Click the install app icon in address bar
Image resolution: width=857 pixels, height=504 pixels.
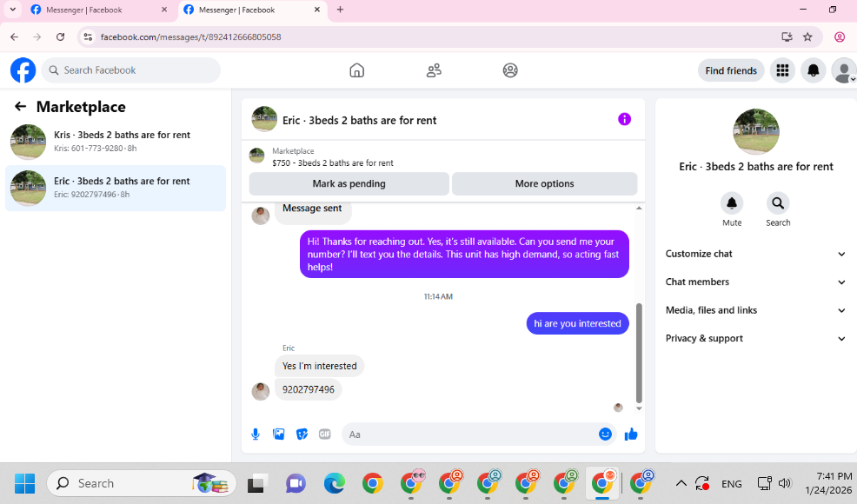[x=787, y=37]
